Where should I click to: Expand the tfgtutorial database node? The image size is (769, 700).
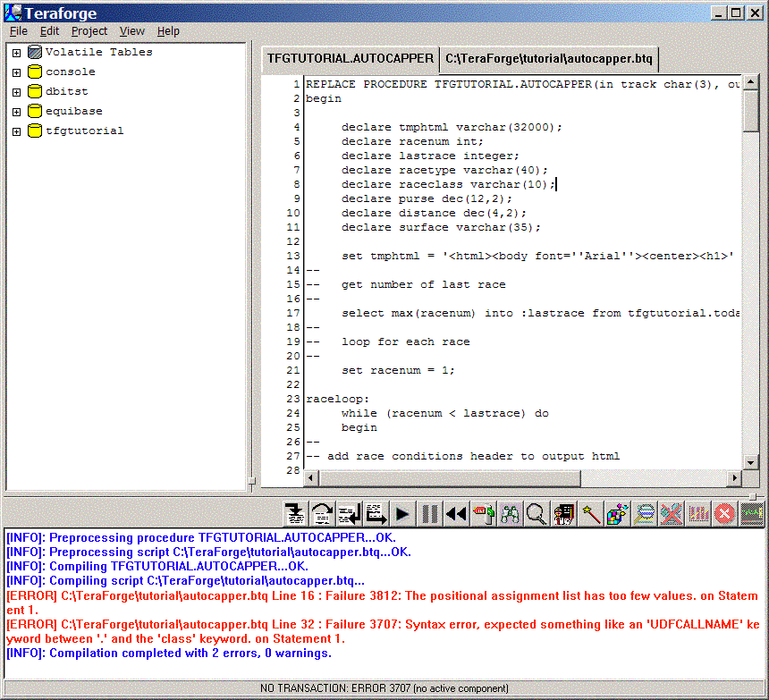(x=17, y=131)
